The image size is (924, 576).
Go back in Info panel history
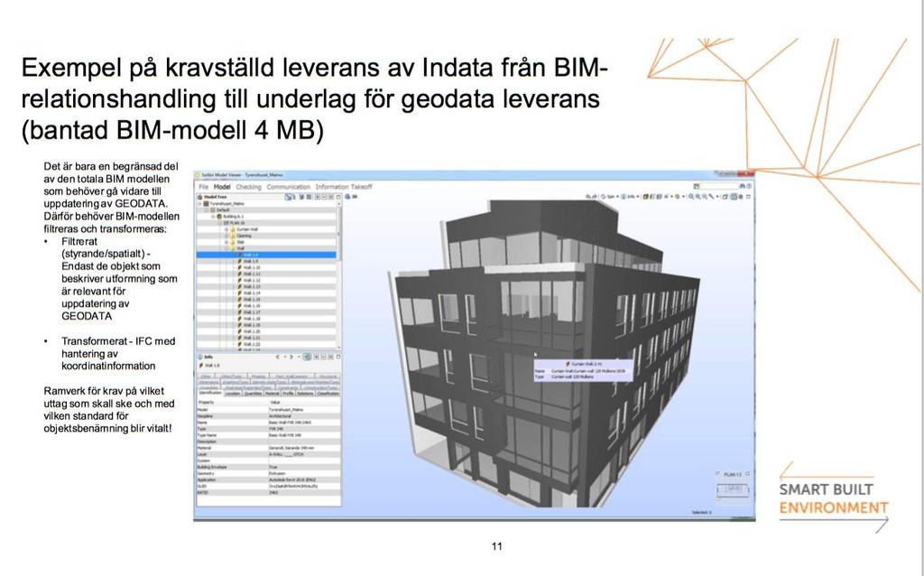[278, 357]
